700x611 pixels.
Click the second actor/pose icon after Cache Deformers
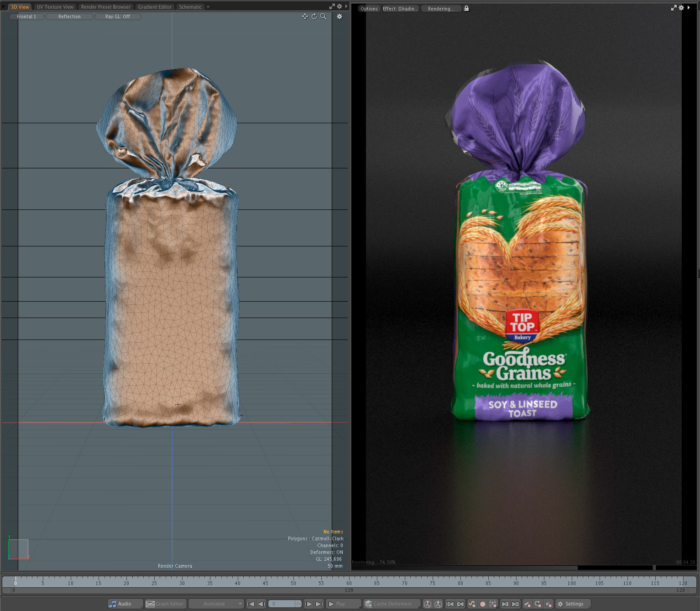[438, 604]
